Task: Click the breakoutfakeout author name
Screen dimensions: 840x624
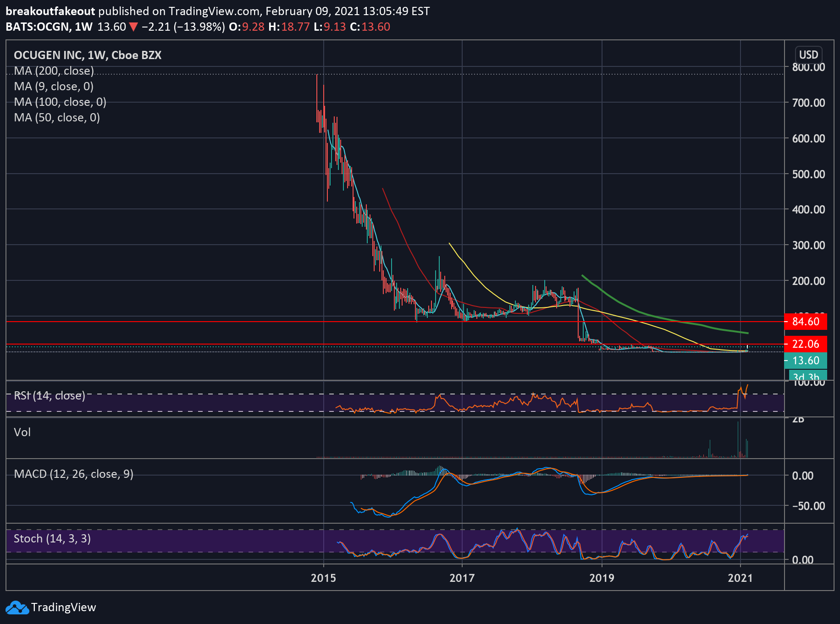Action: click(x=50, y=11)
